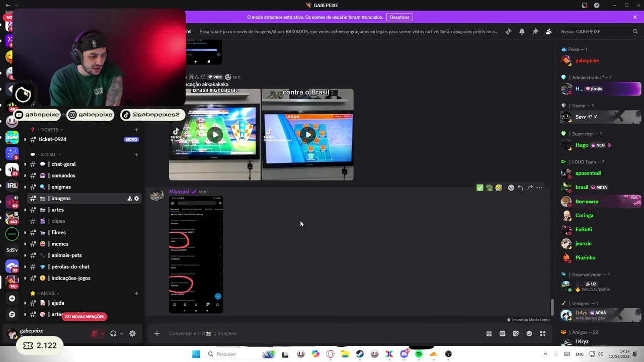The width and height of the screenshot is (644, 362).
Task: Add the check mark reaction
Action: point(479,188)
